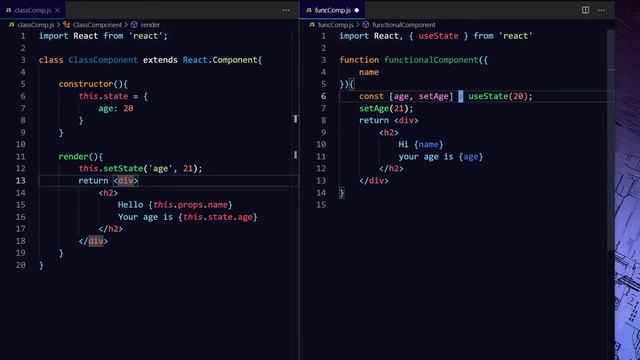Click JS file icon in left breadcrumb

[12, 25]
